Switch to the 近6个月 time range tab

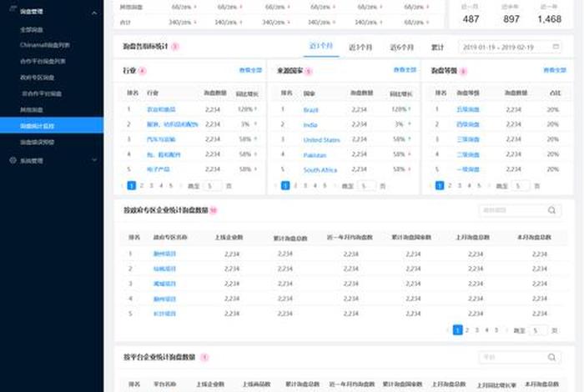402,48
